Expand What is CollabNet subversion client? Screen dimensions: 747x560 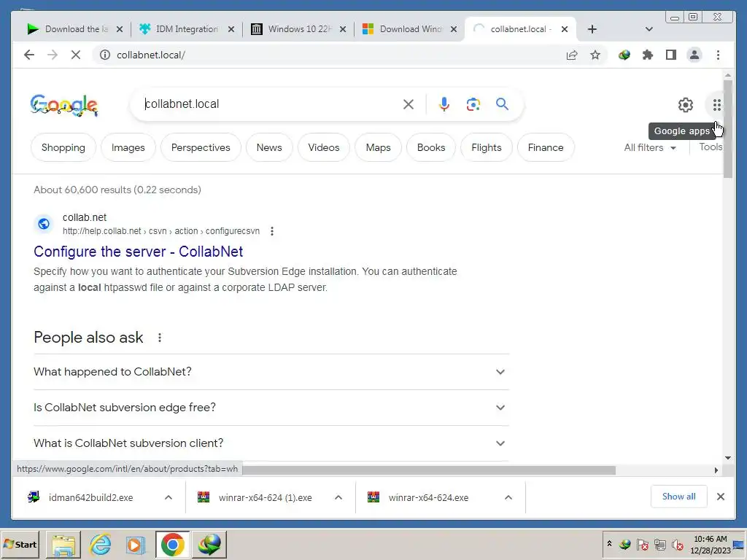pos(271,443)
